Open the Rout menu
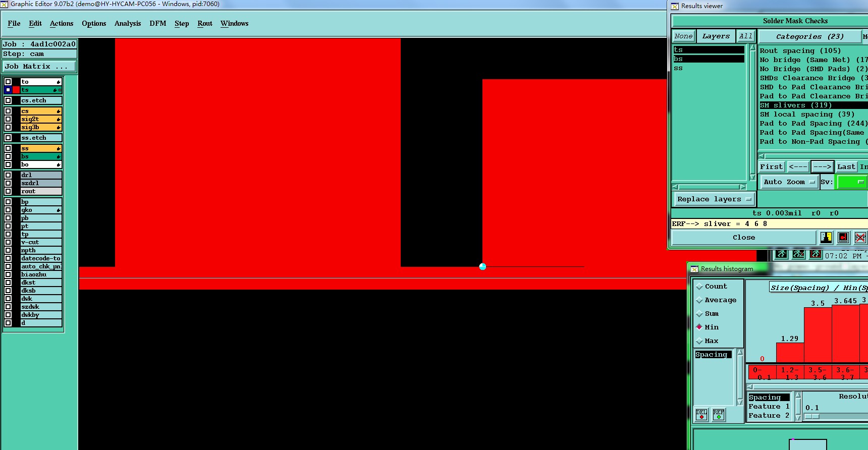Viewport: 868px width, 450px height. coord(205,24)
